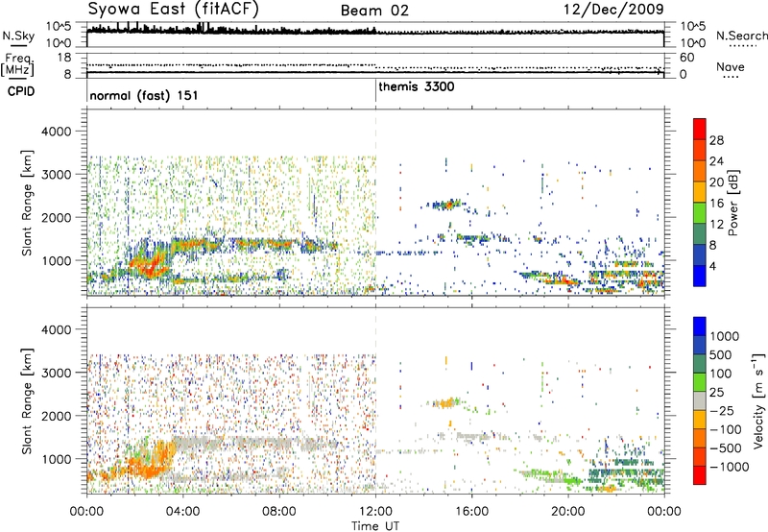Viewport: 768px width, 532px height.
Task: Click the "500" label on Velocity colorbar
Action: click(719, 354)
